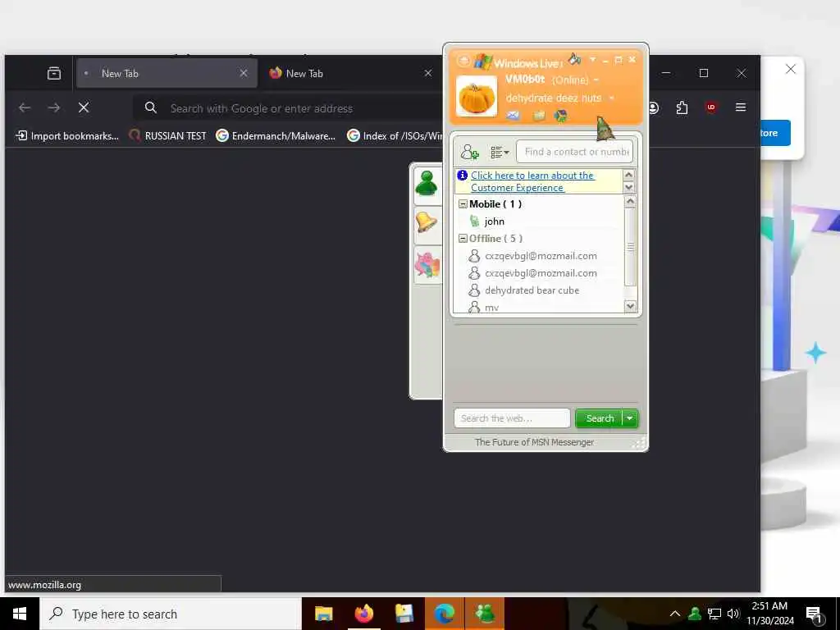The width and height of the screenshot is (840, 630).
Task: Show hidden system tray icons
Action: tap(675, 614)
